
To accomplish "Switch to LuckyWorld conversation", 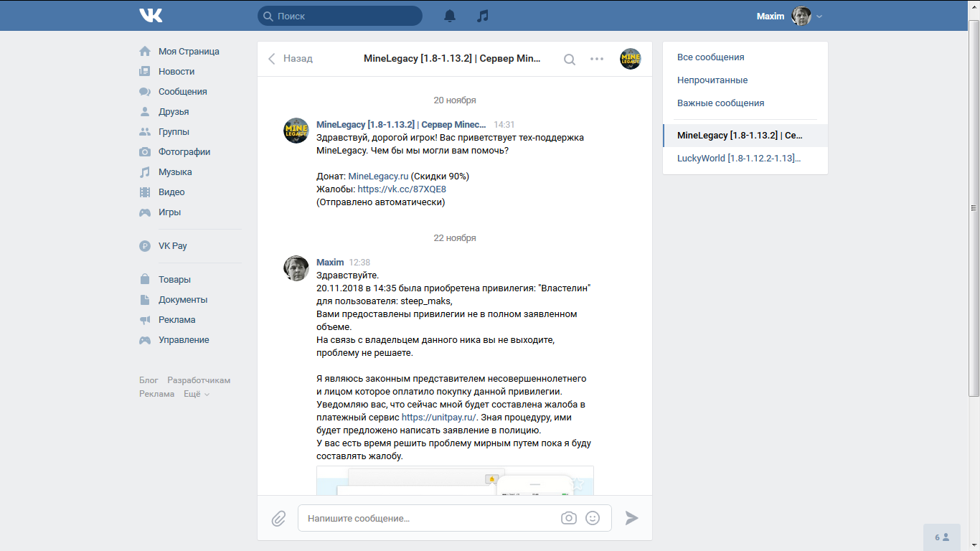I will tap(739, 158).
